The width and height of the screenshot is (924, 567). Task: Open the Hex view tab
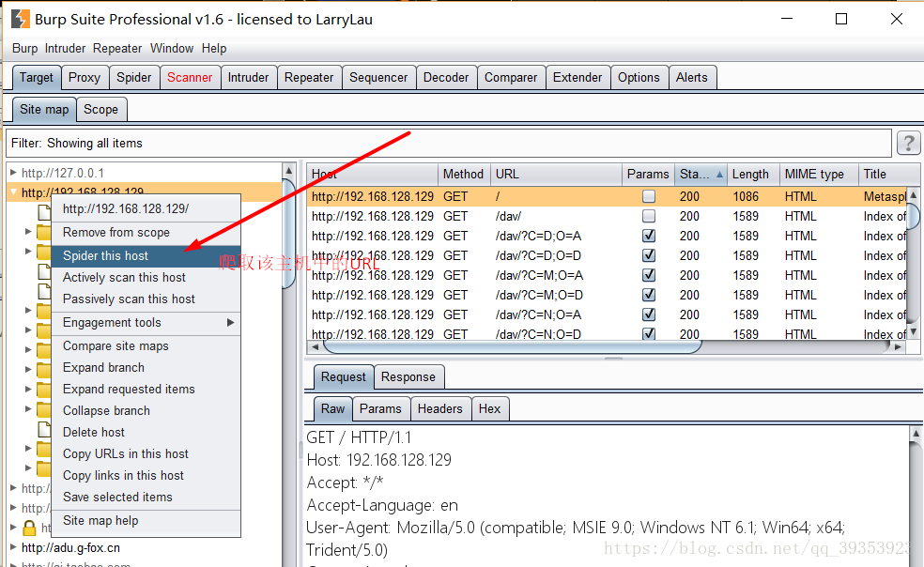[x=489, y=408]
